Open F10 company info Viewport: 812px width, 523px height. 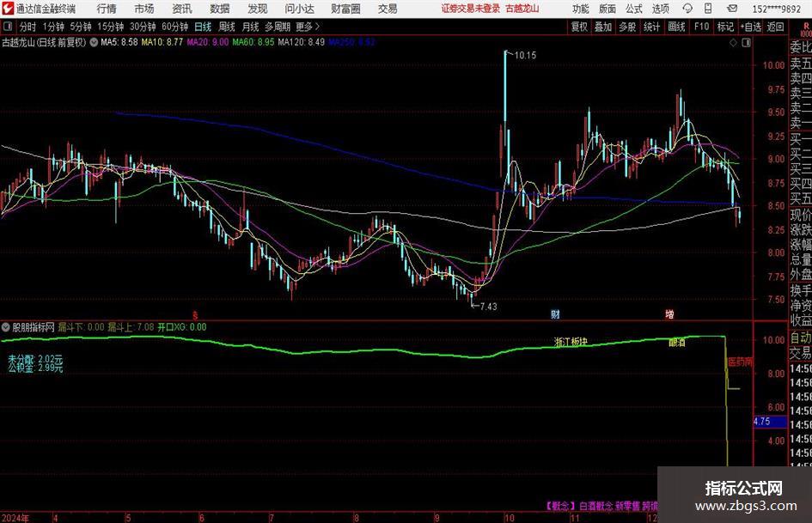pyautogui.click(x=701, y=27)
